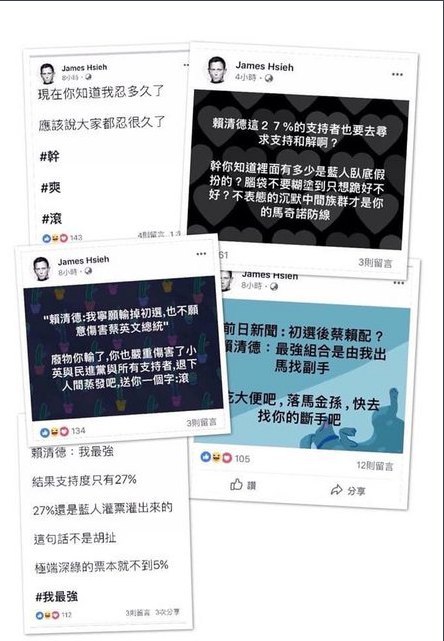Open the more-options dots on the 4小時 post
Screen dimensions: 444x641
[397, 74]
